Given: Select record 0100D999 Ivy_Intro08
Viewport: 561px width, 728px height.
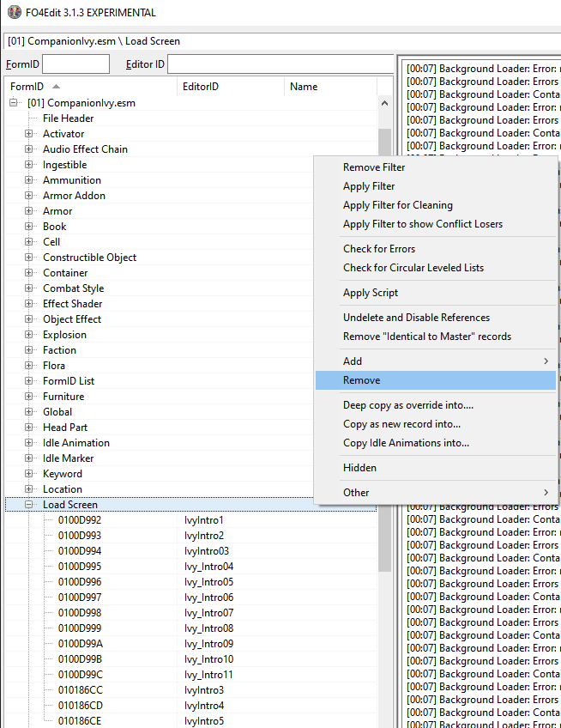Looking at the screenshot, I should [x=190, y=628].
